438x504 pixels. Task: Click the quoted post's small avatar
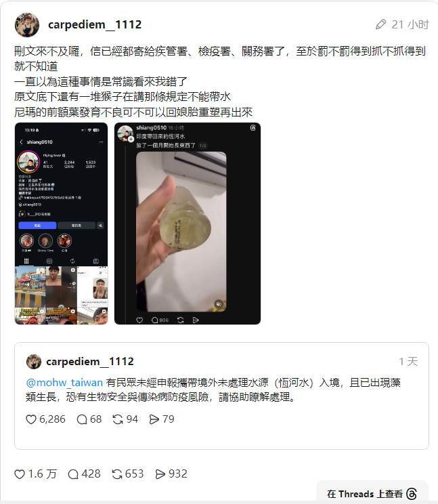(34, 362)
